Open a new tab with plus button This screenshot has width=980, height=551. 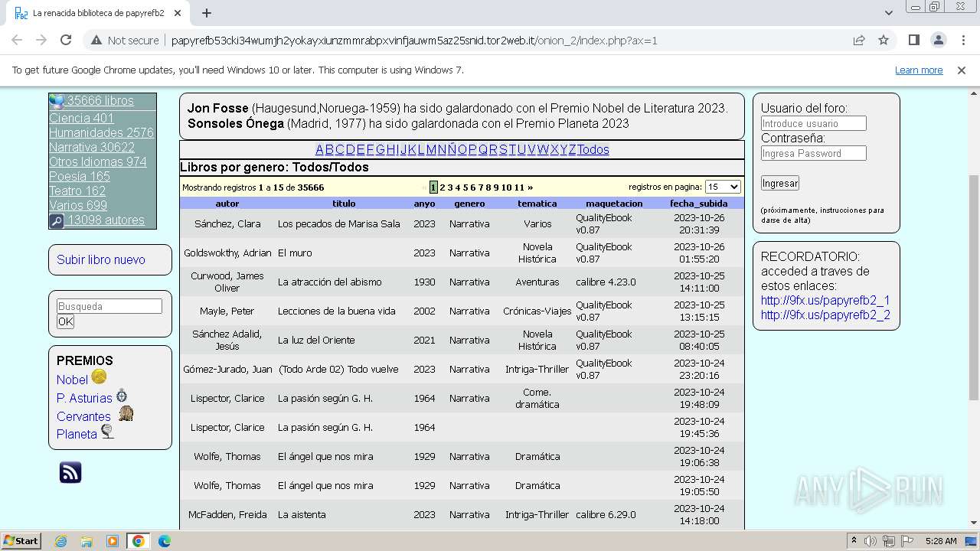(x=207, y=13)
